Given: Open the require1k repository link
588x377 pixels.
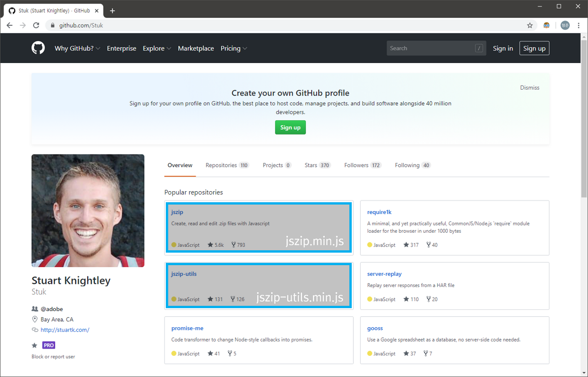Looking at the screenshot, I should [x=379, y=212].
